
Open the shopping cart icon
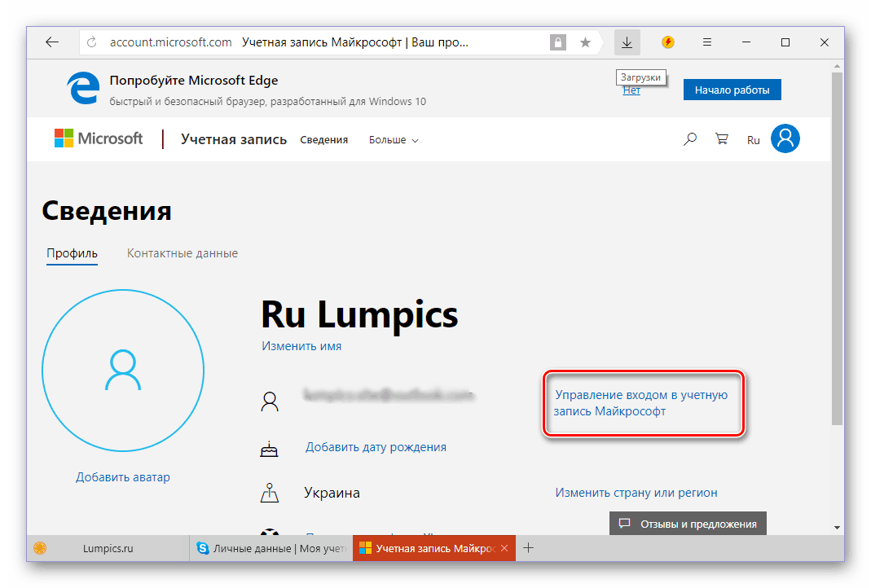pos(721,139)
